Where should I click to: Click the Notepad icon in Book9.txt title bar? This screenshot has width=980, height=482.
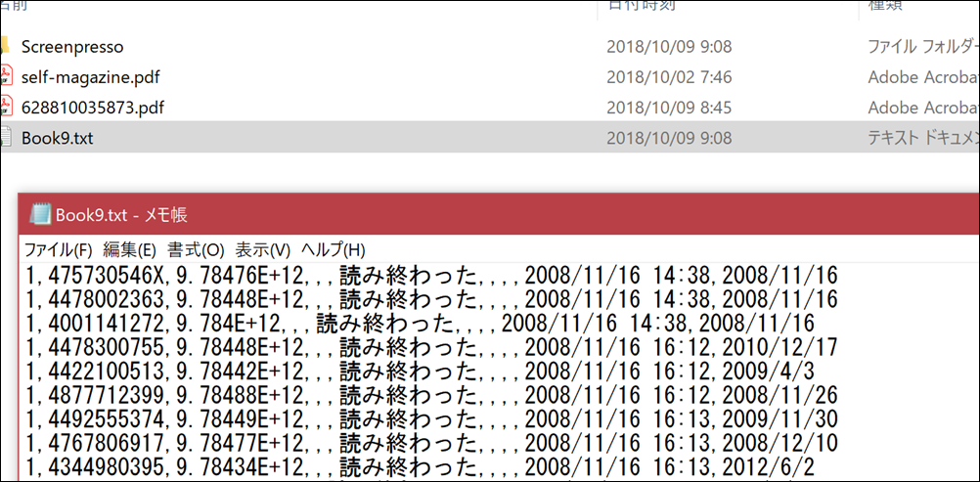point(39,215)
